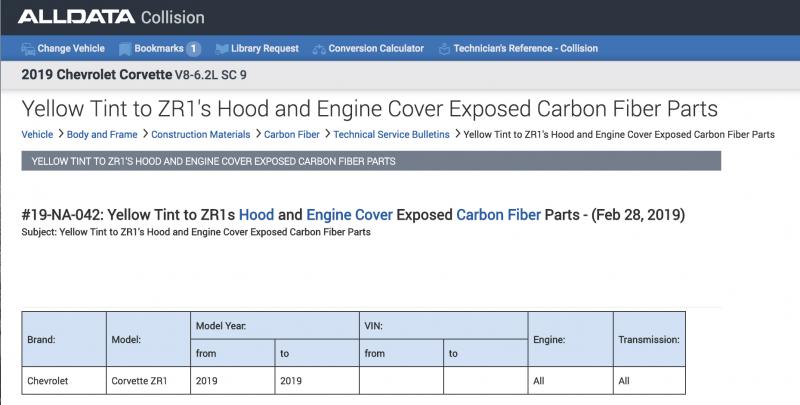Click the Transmission header cell
This screenshot has width=800, height=405.
649,339
